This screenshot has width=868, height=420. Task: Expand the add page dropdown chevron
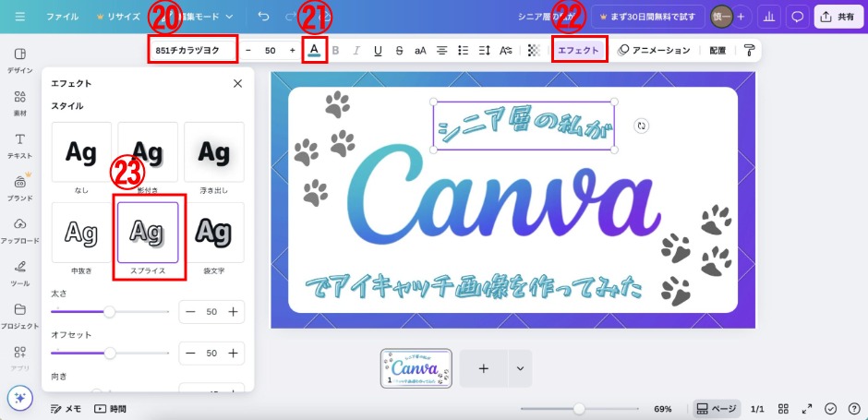point(520,368)
